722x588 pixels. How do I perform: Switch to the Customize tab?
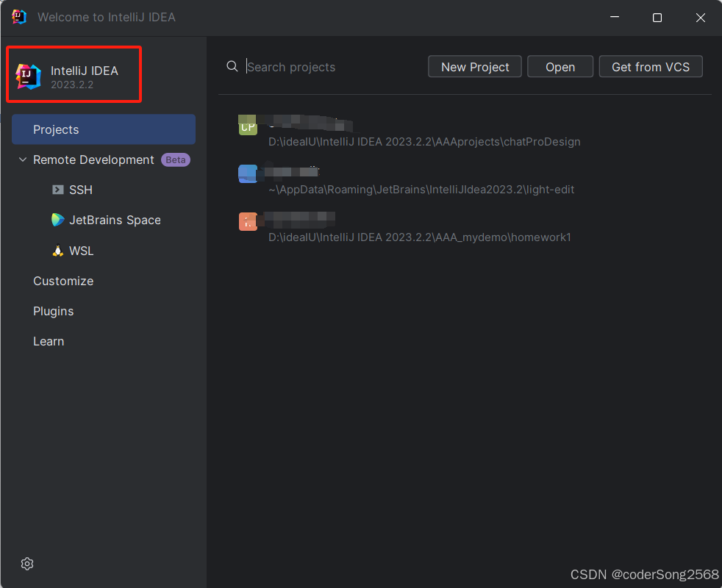tap(63, 281)
